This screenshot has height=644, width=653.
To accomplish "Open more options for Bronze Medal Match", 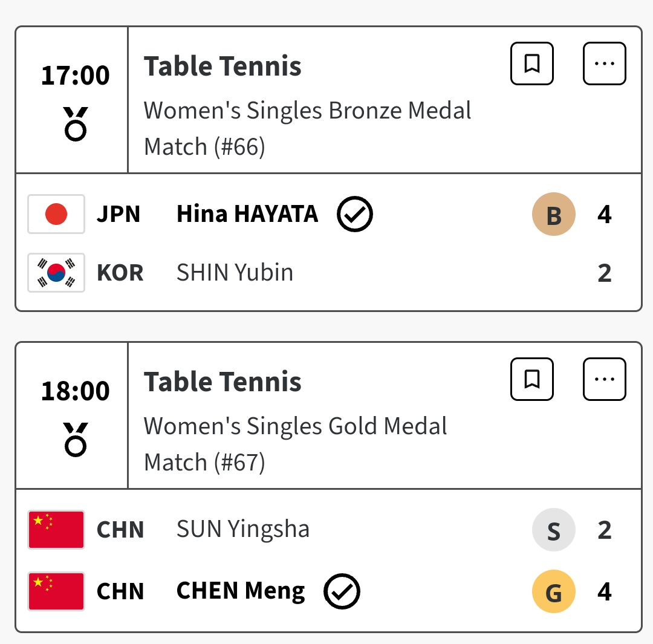I will pyautogui.click(x=604, y=63).
